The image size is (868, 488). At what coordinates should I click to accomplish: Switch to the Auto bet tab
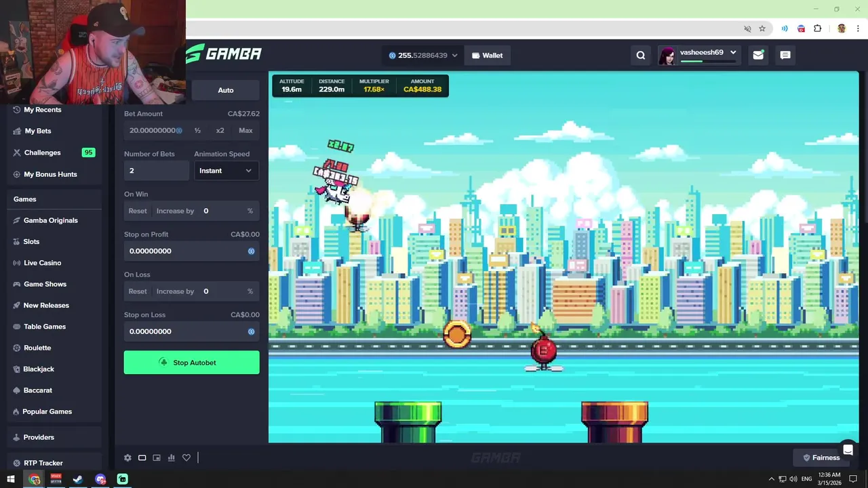click(226, 90)
